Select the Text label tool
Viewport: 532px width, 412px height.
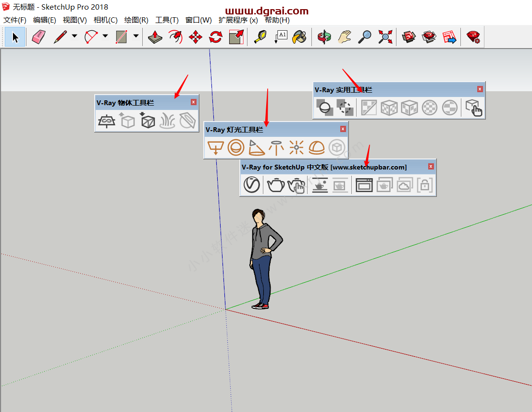(x=281, y=37)
